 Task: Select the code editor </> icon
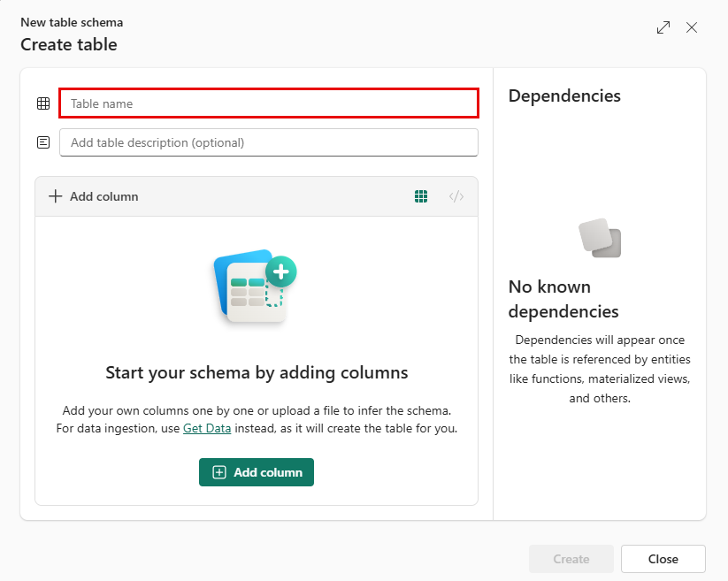(x=456, y=195)
